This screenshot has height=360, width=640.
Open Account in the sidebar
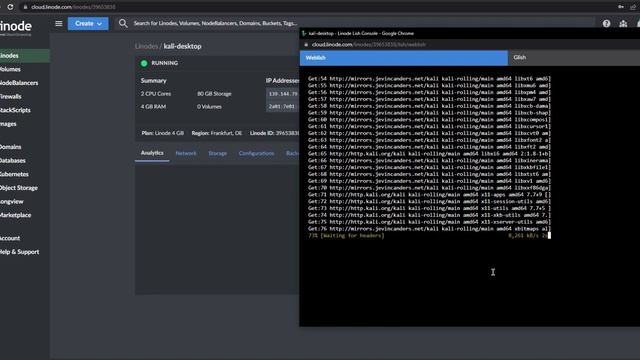pos(10,238)
